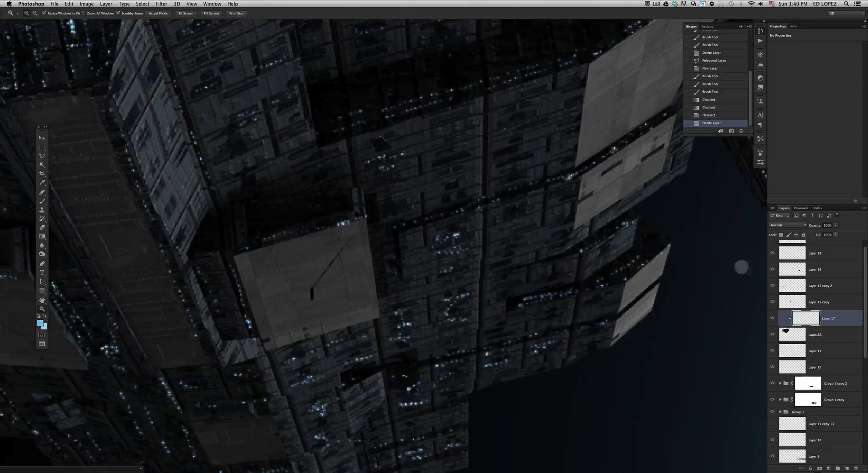868x473 pixels.
Task: Change screen mode from toolbox
Action: [x=42, y=344]
